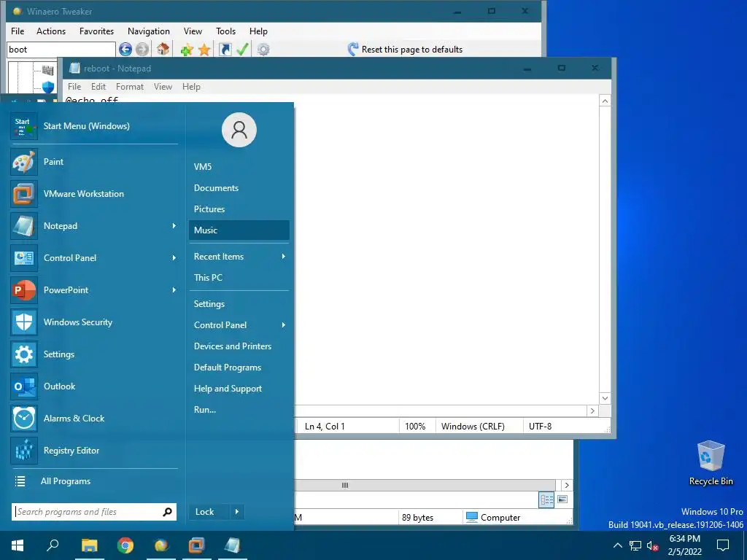Screen dimensions: 747x560
Task: Click the network tray icon
Action: tap(635, 545)
